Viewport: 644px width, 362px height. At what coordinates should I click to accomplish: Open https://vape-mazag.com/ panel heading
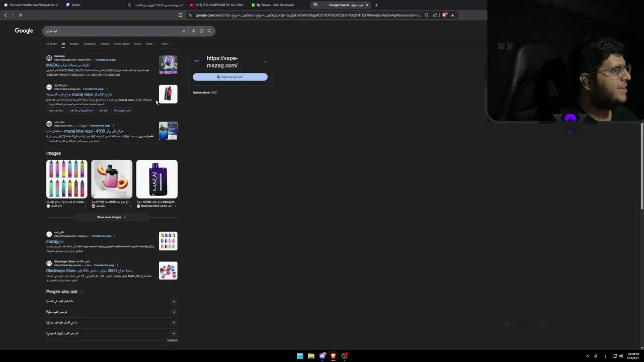[x=222, y=62]
